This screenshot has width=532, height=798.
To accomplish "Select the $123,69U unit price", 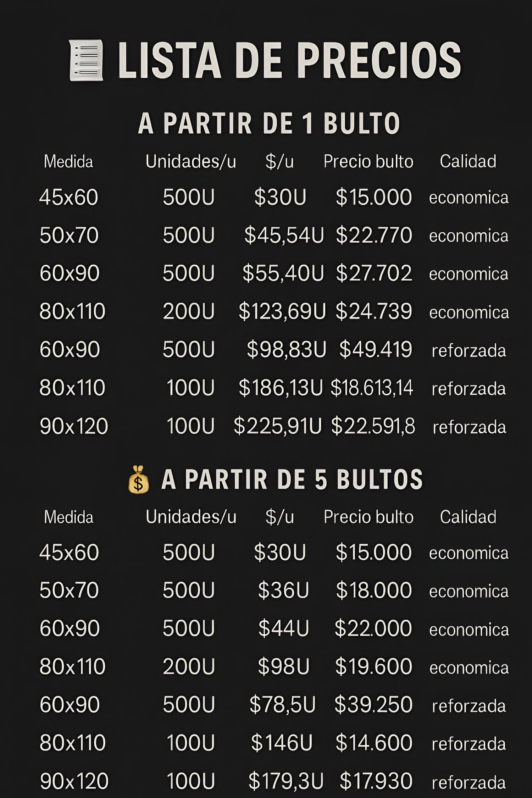I will 282,311.
